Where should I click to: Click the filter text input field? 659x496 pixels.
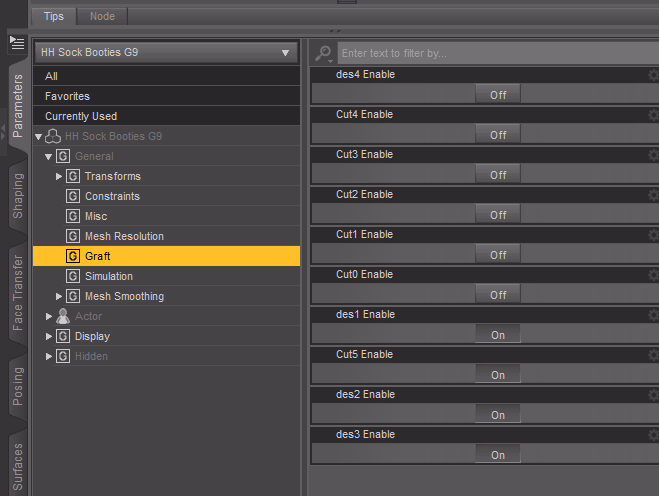(x=498, y=53)
